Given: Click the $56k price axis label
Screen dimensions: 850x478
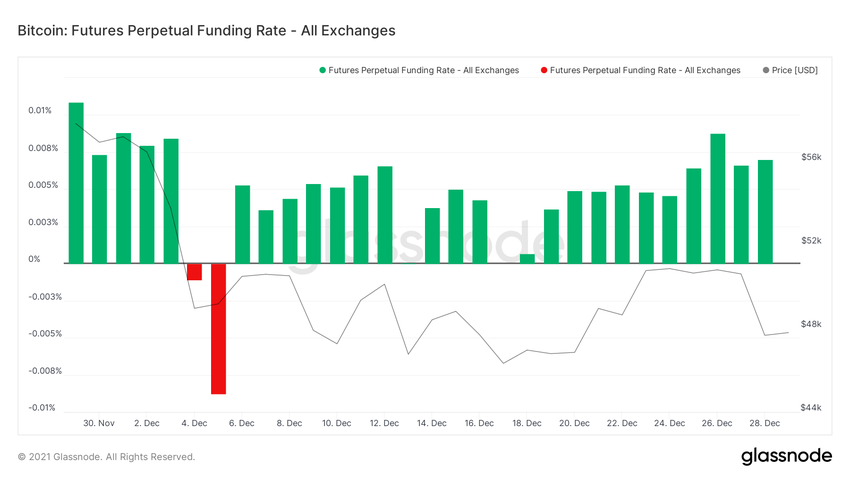Looking at the screenshot, I should (811, 157).
